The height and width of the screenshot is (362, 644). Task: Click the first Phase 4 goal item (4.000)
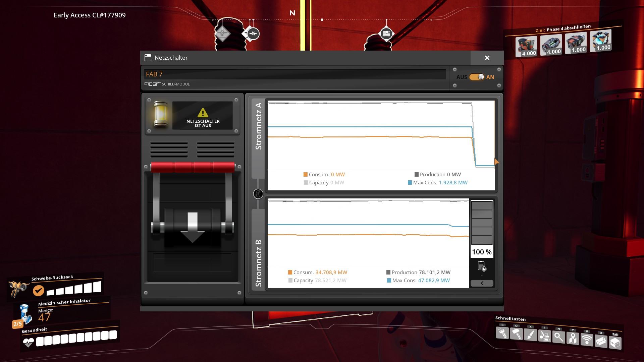(x=526, y=47)
